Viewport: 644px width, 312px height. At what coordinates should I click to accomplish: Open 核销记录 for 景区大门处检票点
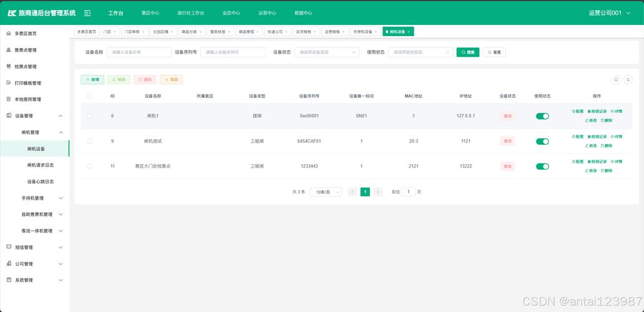point(597,162)
